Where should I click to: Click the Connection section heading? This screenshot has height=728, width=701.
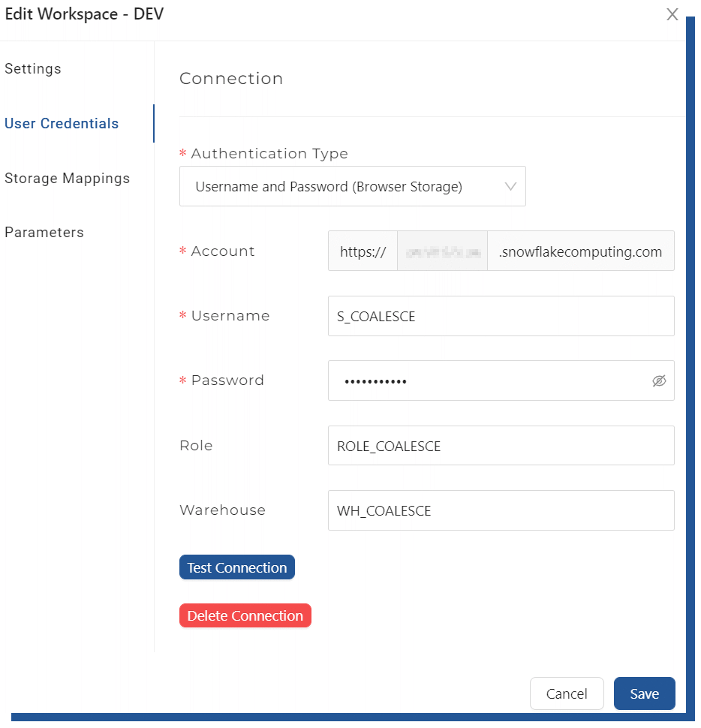pyautogui.click(x=230, y=78)
